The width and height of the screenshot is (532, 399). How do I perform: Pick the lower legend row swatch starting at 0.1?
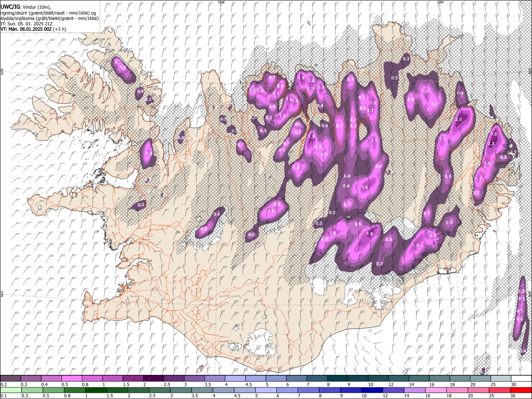10,390
